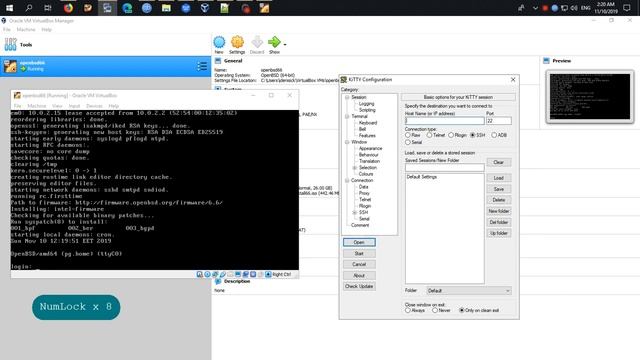The height and width of the screenshot is (360, 640).
Task: Click the taskbar Search magnifier icon
Action: pyautogui.click(x=29, y=8)
